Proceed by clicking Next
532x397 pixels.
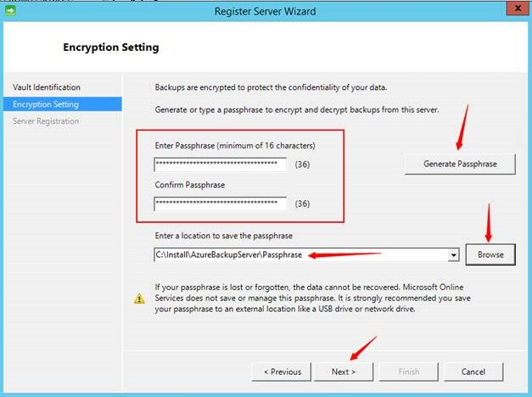(343, 372)
